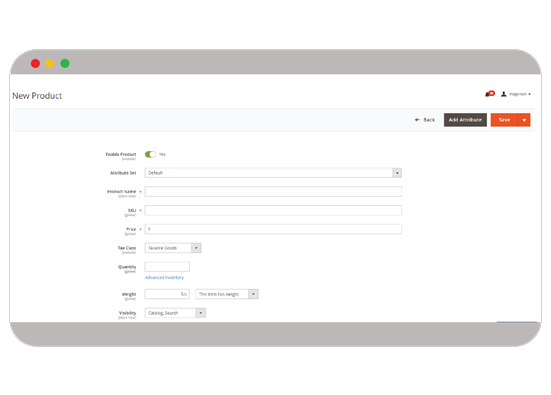This screenshot has width=551, height=395.
Task: Focus the Weight input field
Action: (x=167, y=294)
